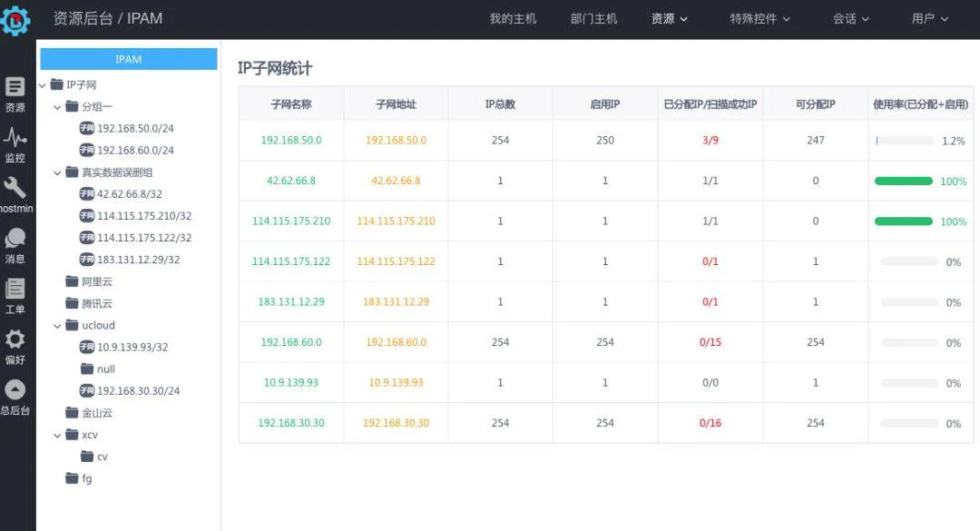This screenshot has width=980, height=531.
Task: Go to 我的主机 in the navbar
Action: [x=513, y=19]
